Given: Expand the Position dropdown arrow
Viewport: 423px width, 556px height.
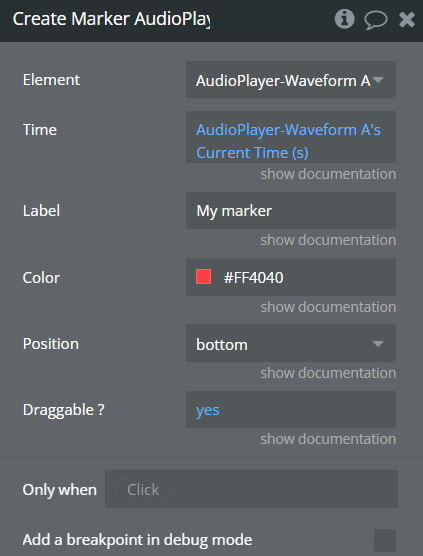Looking at the screenshot, I should (378, 344).
